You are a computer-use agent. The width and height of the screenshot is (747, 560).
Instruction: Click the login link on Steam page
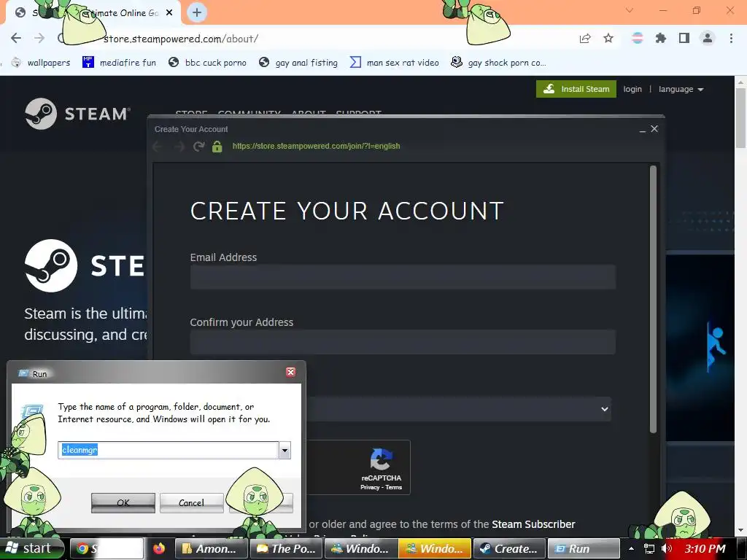pos(632,89)
